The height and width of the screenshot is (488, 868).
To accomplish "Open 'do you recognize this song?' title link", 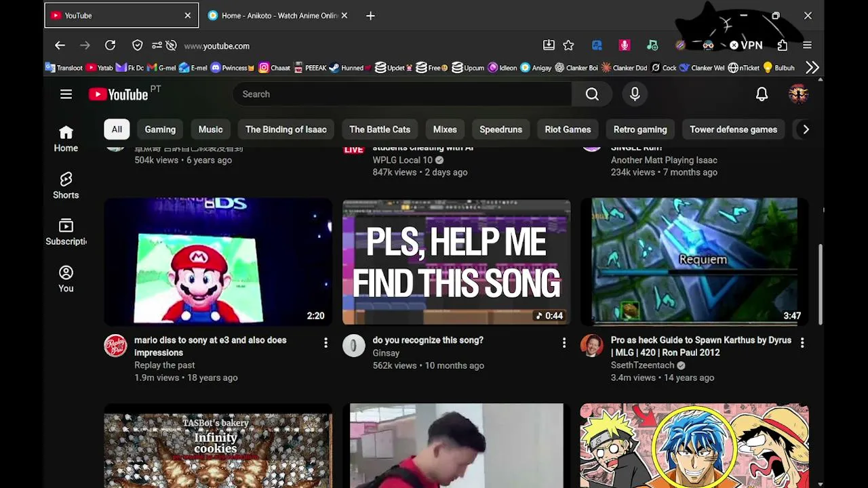I will coord(428,340).
